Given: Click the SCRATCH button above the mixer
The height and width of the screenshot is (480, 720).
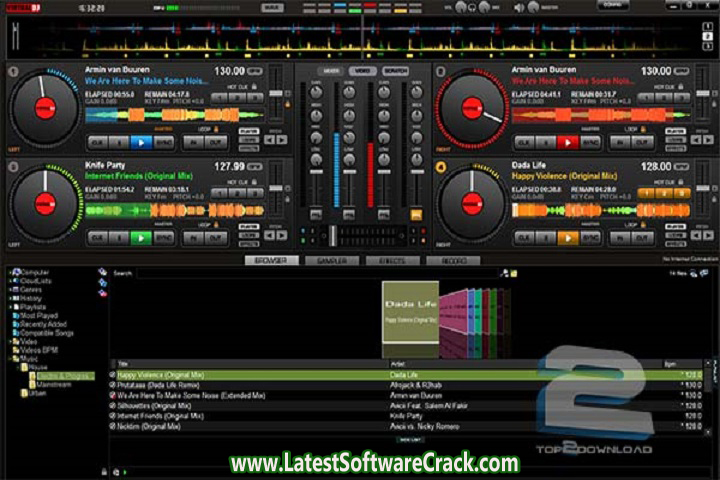Looking at the screenshot, I should (395, 71).
